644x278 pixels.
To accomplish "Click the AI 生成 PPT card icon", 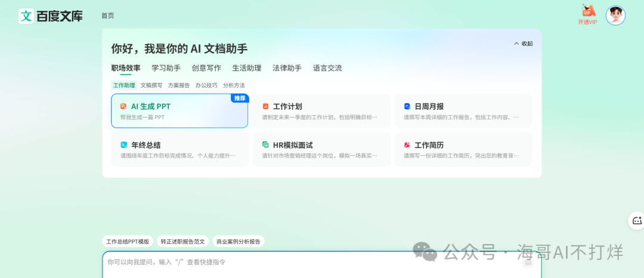I will point(123,106).
